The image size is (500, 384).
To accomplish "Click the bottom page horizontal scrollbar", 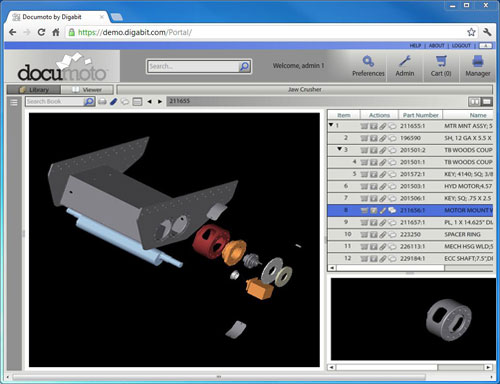I will pos(219,377).
